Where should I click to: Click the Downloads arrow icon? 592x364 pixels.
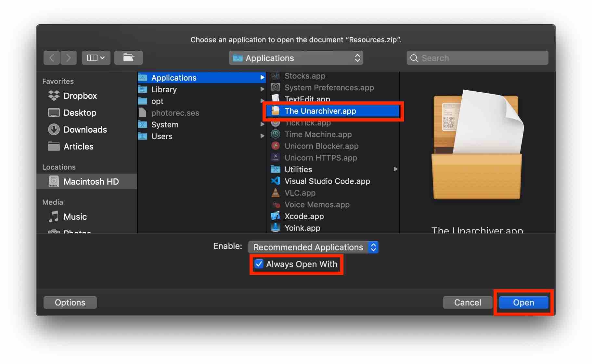point(54,129)
